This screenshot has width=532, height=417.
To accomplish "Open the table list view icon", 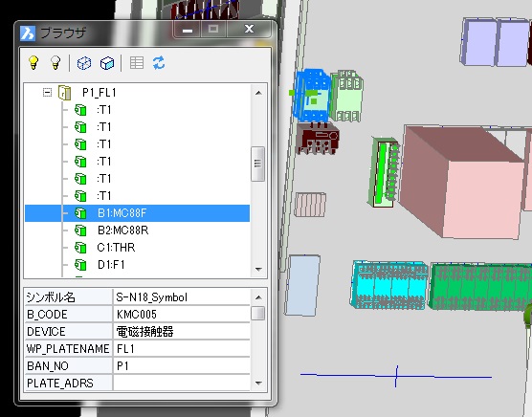I will click(x=137, y=63).
